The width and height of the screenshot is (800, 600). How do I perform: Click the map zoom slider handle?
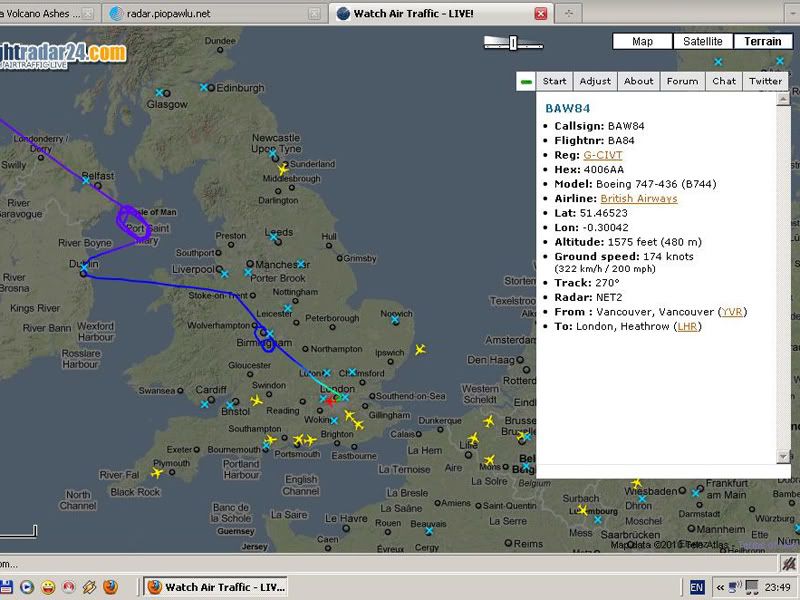pos(513,43)
